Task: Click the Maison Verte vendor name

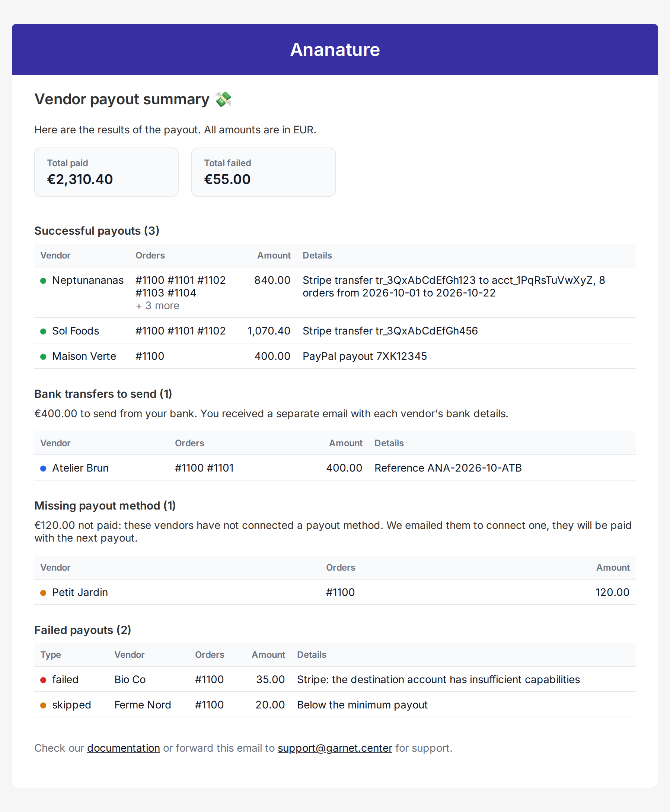Action: 84,356
